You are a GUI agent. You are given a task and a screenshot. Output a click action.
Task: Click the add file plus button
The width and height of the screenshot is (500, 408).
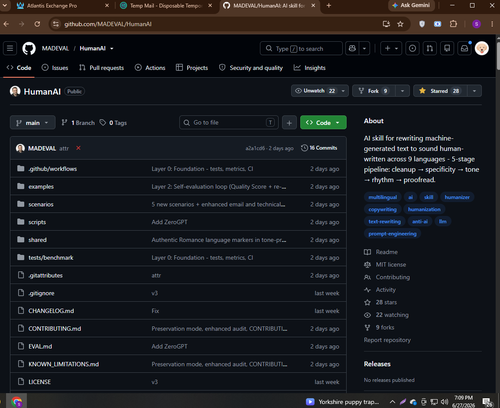click(x=289, y=123)
